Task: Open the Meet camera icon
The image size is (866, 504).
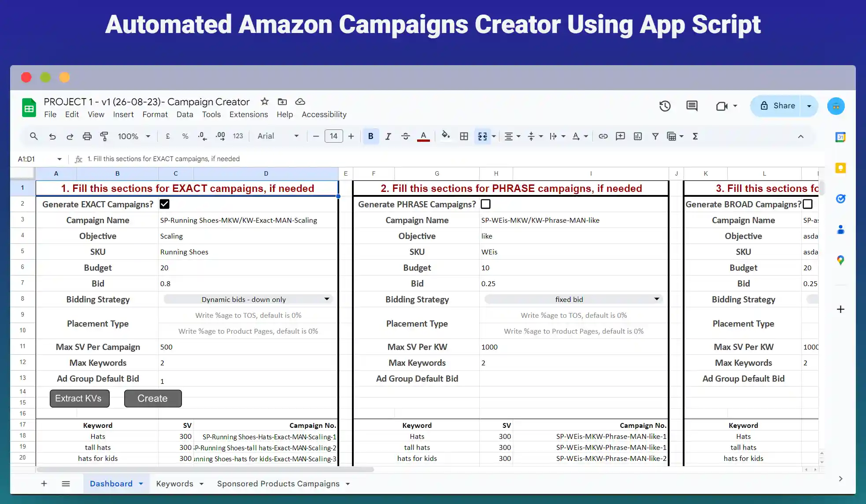Action: pos(722,106)
